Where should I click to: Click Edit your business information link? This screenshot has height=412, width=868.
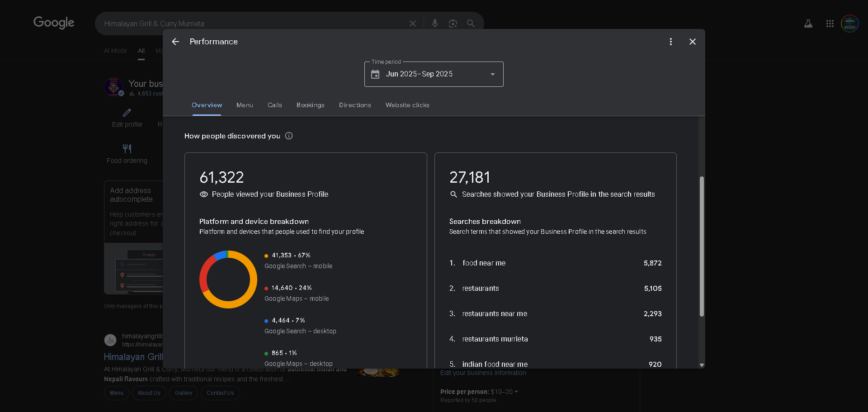[483, 373]
